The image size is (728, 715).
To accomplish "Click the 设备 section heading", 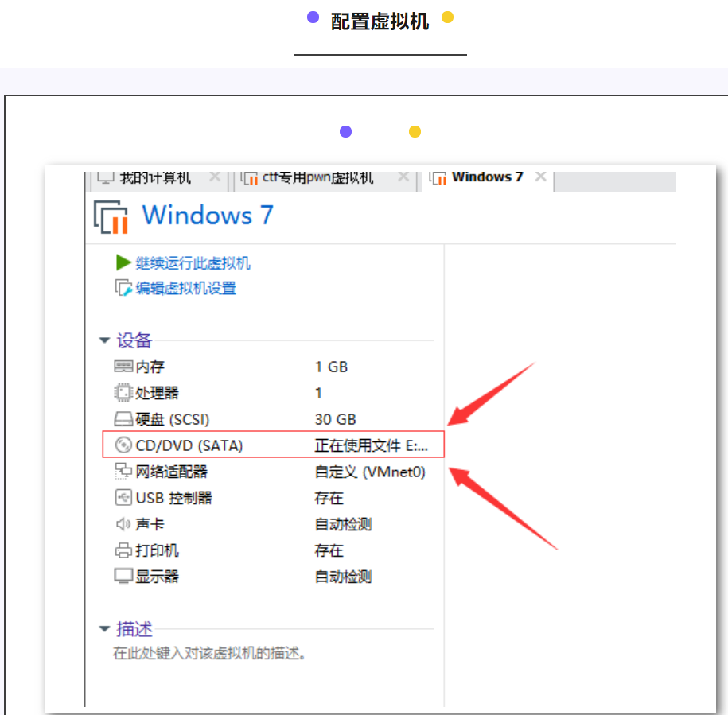I will [x=134, y=340].
